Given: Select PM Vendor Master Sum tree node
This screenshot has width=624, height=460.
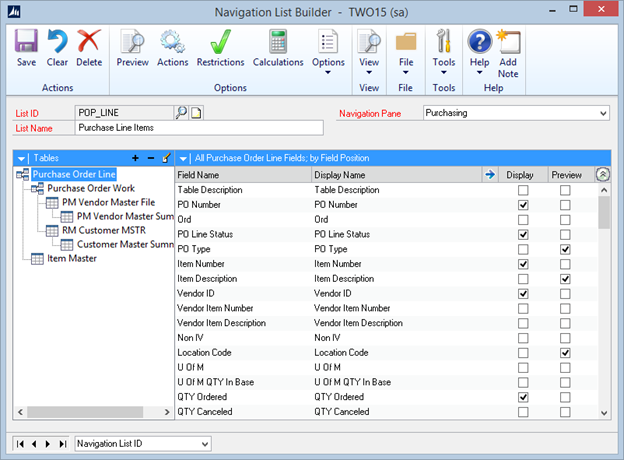Looking at the screenshot, I should point(125,216).
